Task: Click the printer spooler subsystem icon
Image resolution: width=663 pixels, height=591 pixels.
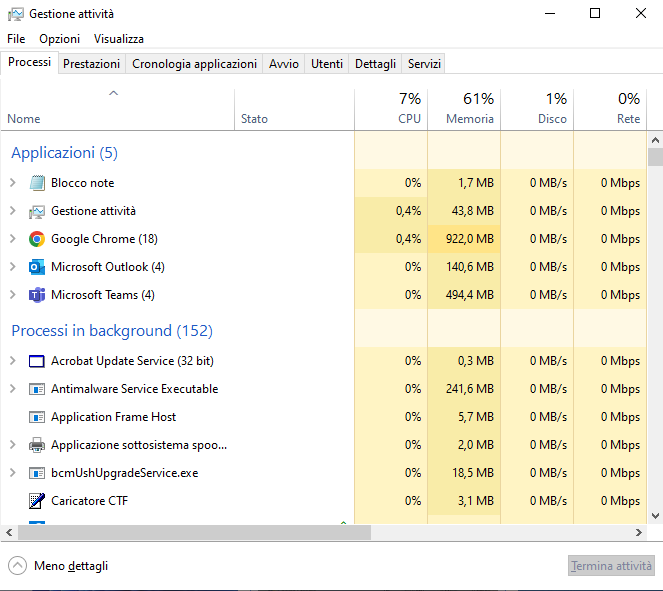Action: pos(37,445)
